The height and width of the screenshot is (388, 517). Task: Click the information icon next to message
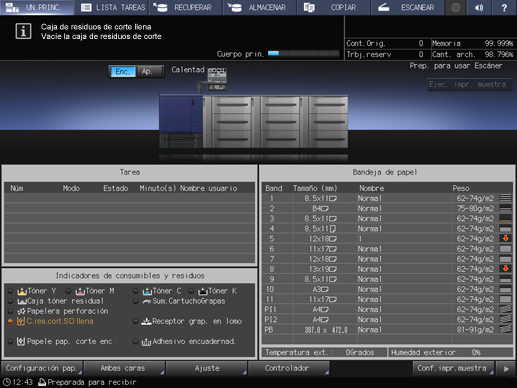(x=23, y=31)
